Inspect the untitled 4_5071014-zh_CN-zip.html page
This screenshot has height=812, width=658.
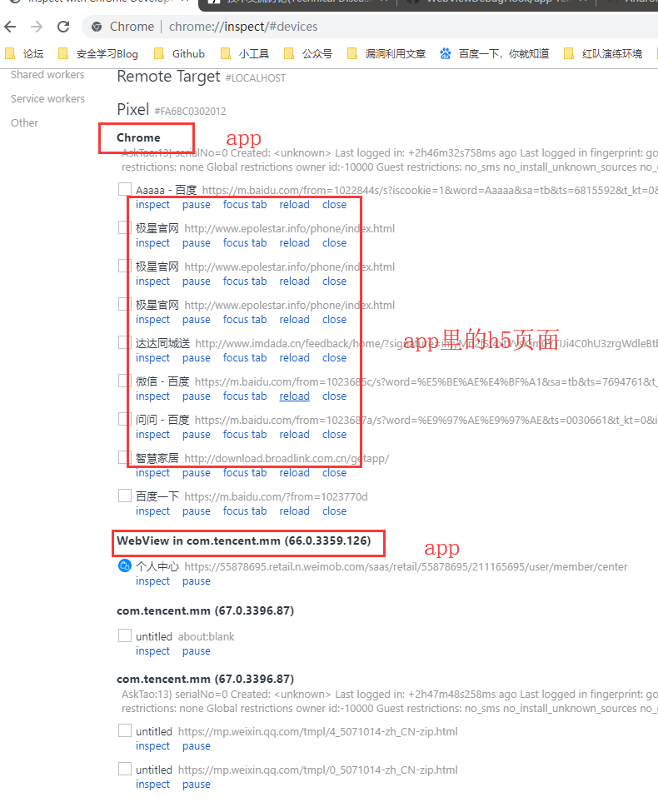tap(152, 746)
